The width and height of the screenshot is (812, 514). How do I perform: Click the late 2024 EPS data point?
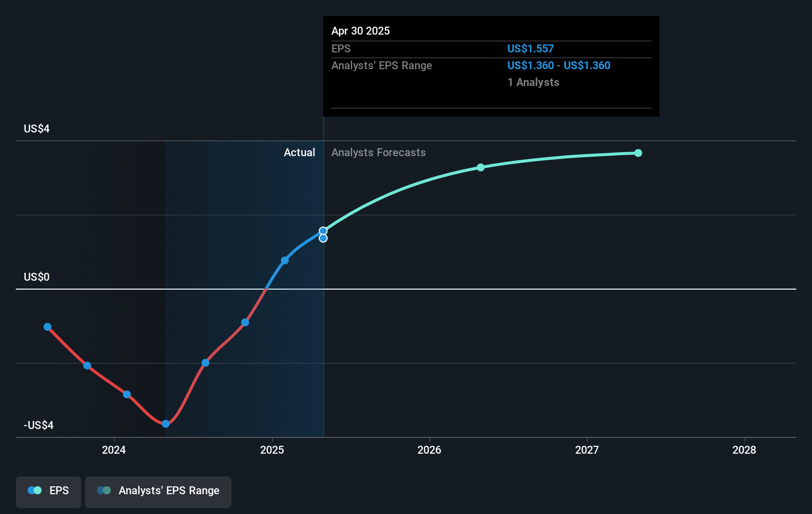coord(245,322)
